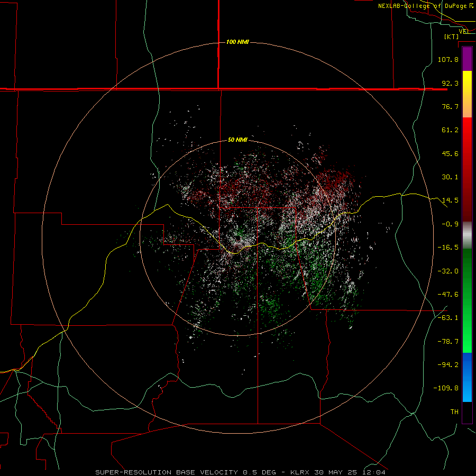Screen dimensions: 476x476
Task: Click the TH threshold label
Action: (454, 412)
